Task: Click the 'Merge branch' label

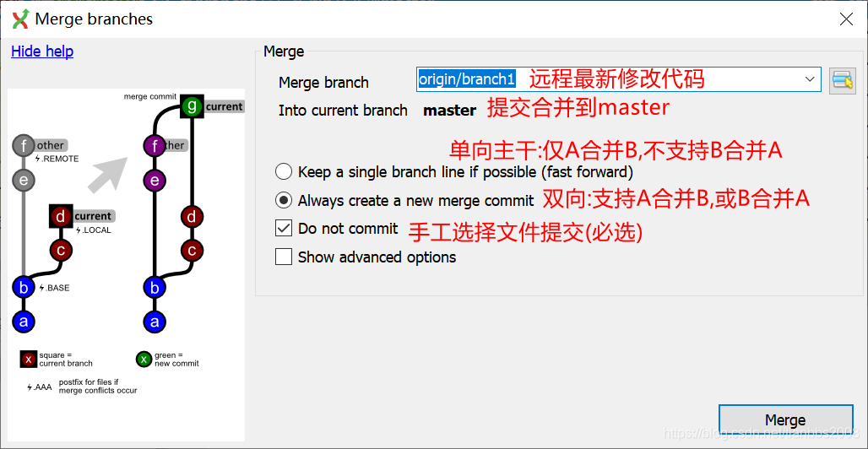Action: 324,83
